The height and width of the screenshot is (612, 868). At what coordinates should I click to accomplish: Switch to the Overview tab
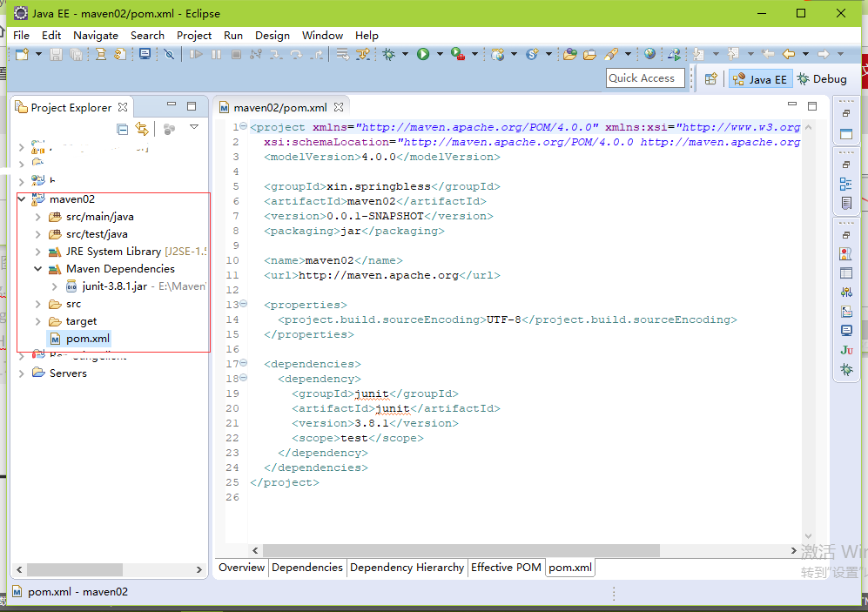pyautogui.click(x=241, y=568)
